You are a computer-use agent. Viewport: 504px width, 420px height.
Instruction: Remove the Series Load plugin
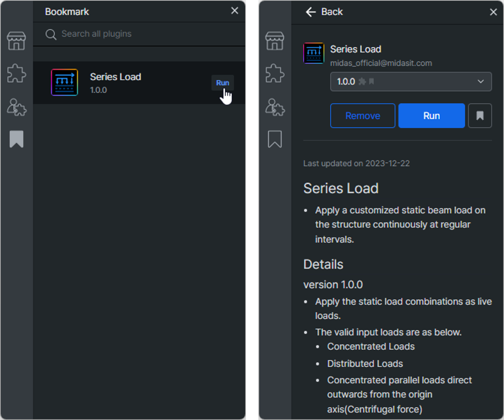(362, 116)
